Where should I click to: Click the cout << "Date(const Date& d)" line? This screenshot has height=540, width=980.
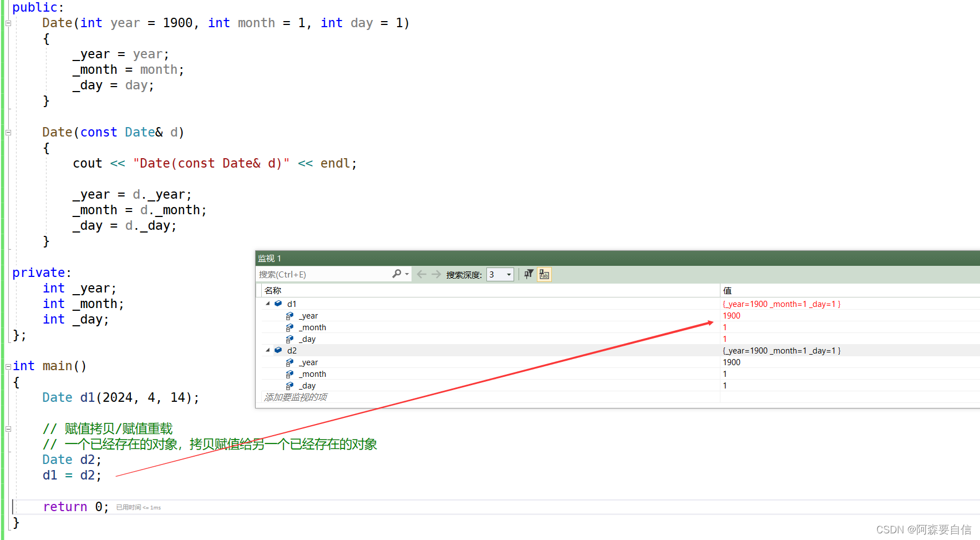pyautogui.click(x=215, y=163)
